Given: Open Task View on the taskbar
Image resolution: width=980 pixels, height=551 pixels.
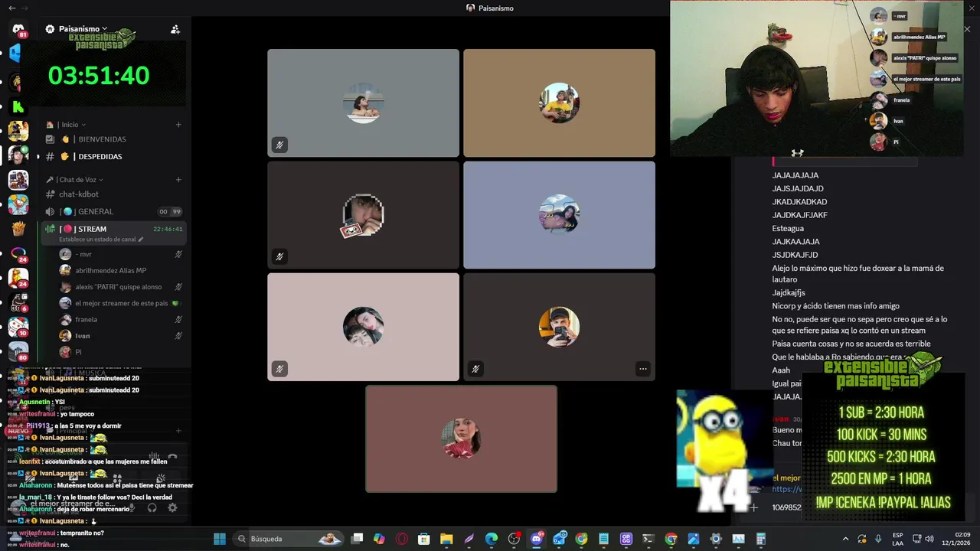Looking at the screenshot, I should [x=358, y=539].
